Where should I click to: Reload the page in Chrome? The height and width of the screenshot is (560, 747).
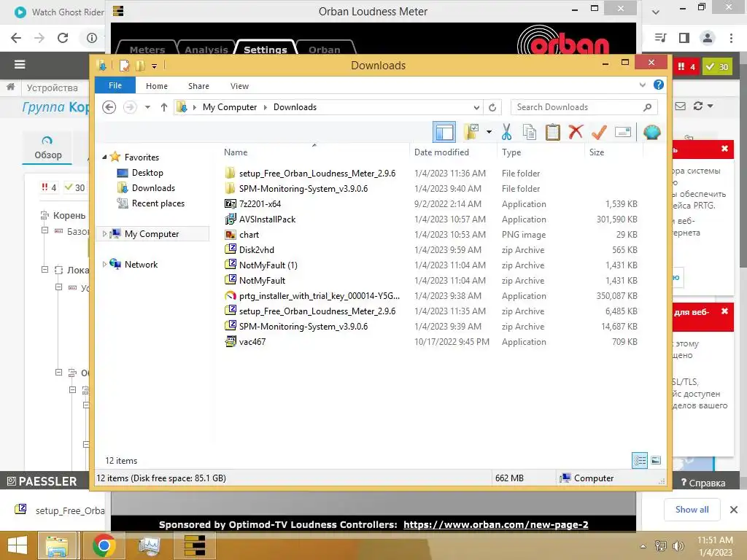click(x=63, y=38)
